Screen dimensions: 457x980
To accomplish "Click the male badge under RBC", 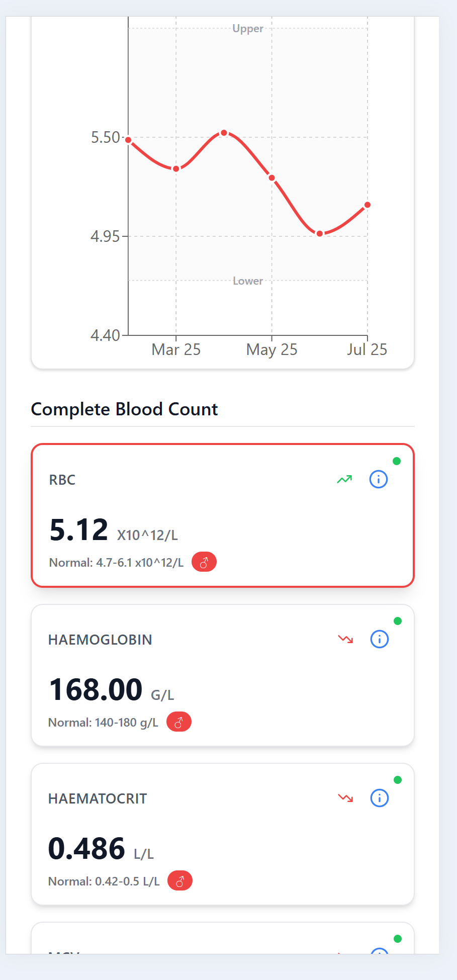I will pyautogui.click(x=204, y=562).
